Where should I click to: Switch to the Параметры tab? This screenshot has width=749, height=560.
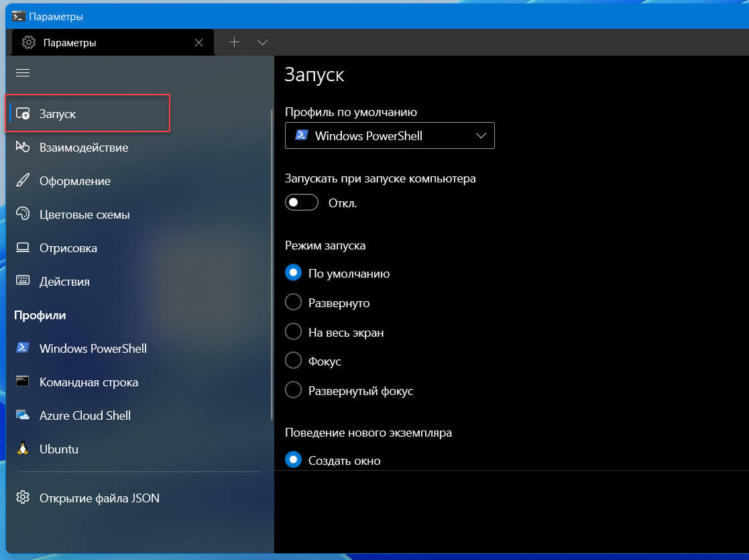[x=113, y=42]
